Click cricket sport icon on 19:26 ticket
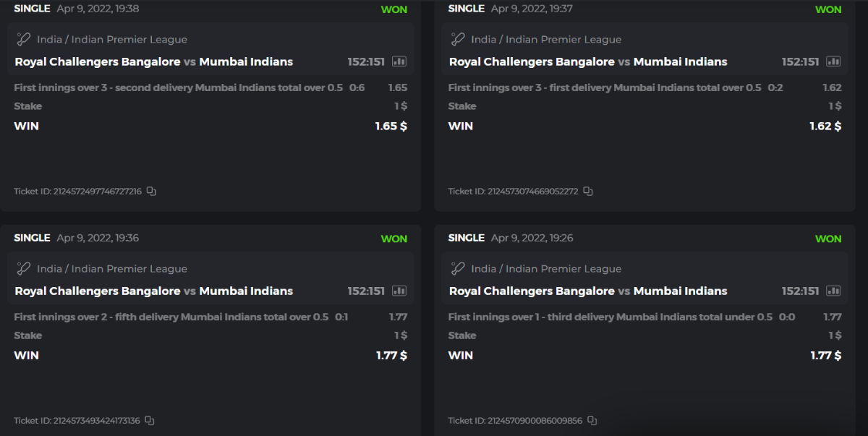 tap(458, 268)
